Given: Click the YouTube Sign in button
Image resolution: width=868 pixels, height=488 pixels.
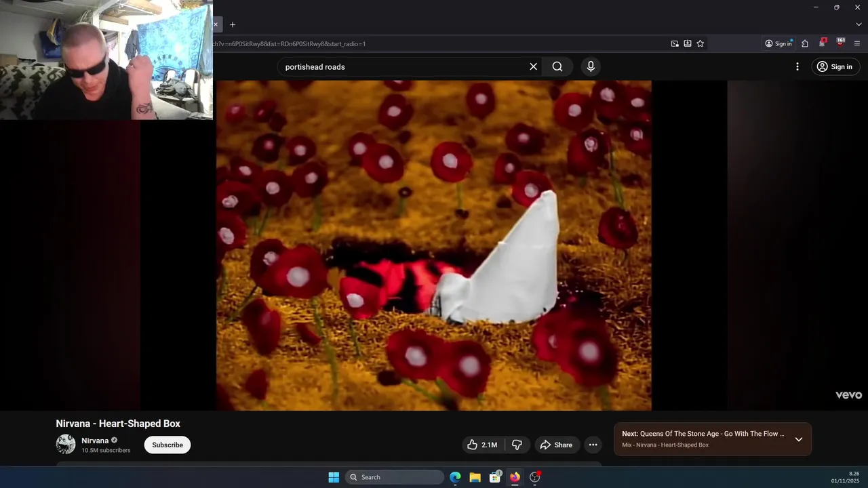Looking at the screenshot, I should point(835,66).
